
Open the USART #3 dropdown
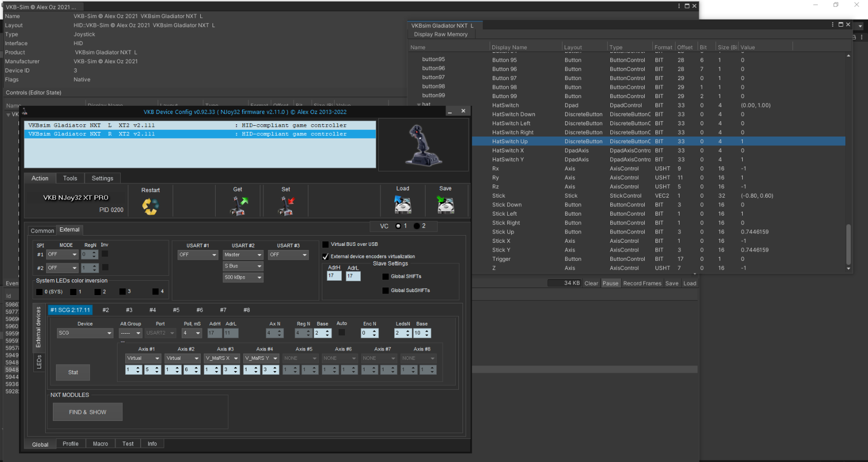tap(288, 255)
